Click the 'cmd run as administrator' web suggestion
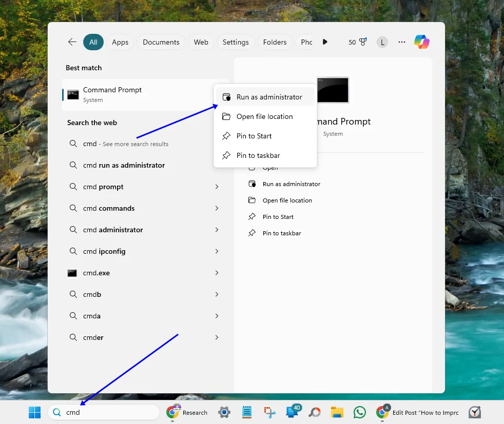 pyautogui.click(x=124, y=166)
